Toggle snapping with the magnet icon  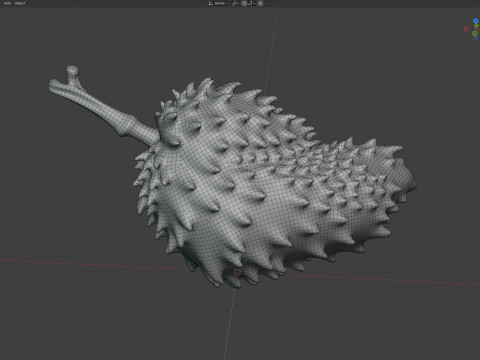(244, 3)
